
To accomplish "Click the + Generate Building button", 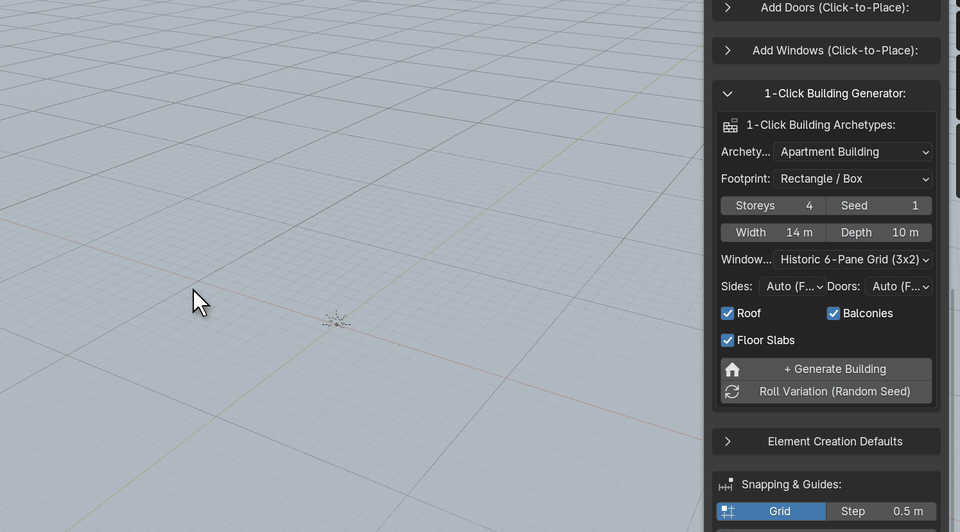I will tap(826, 369).
